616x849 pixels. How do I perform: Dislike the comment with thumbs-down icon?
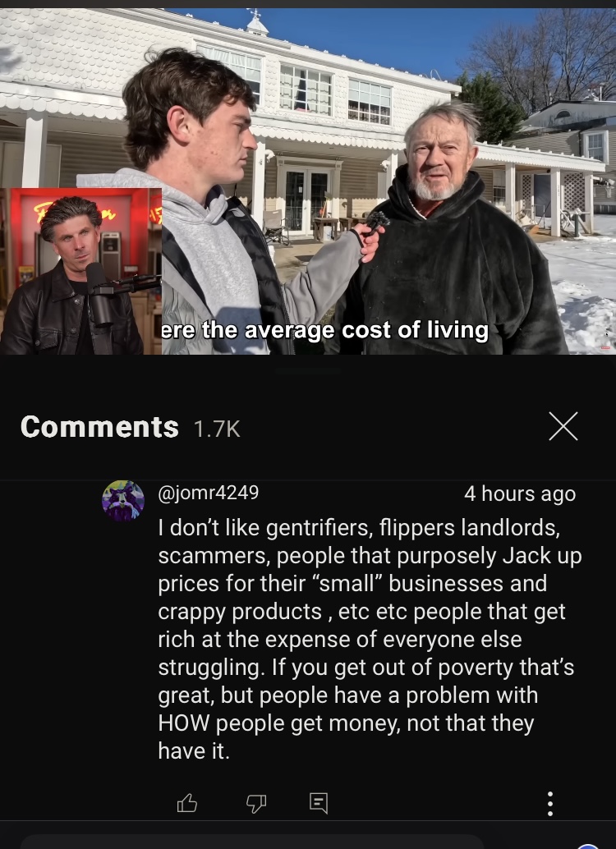point(256,804)
